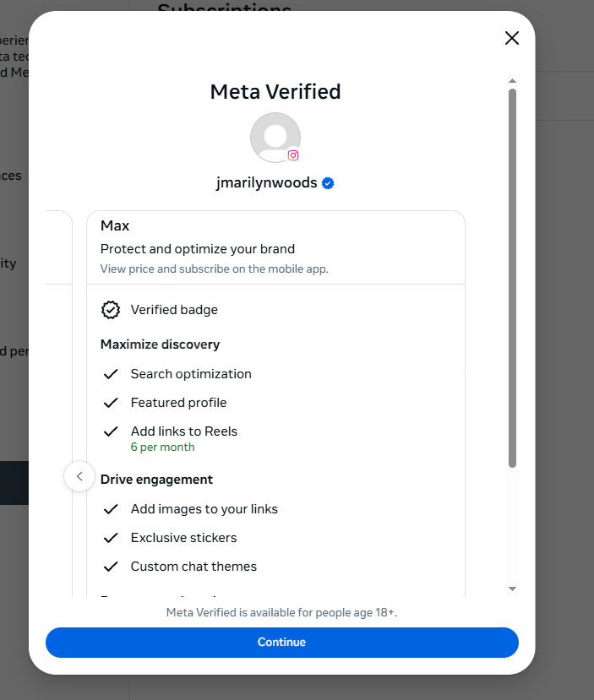Screen dimensions: 594x700
Task: Click the checkmark beside Add images to your links
Action: (x=110, y=509)
